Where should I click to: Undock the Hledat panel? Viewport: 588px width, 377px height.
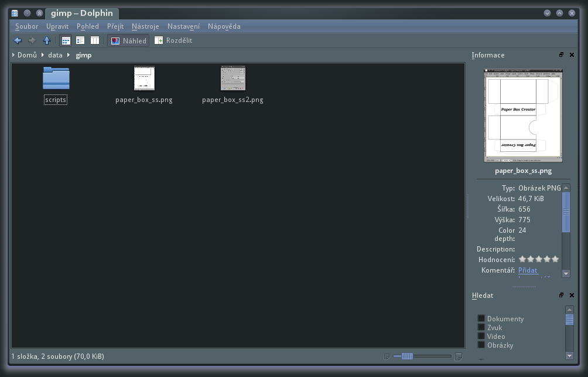[562, 295]
